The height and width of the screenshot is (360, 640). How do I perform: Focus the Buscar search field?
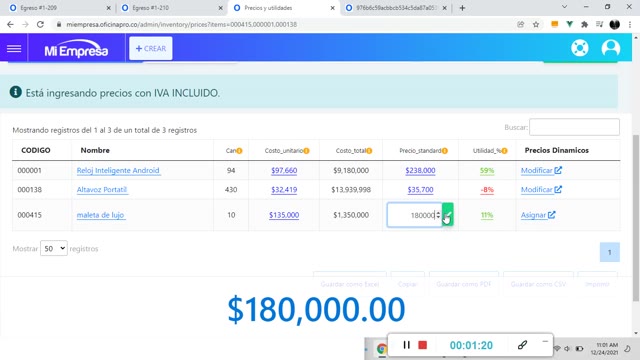coord(574,127)
